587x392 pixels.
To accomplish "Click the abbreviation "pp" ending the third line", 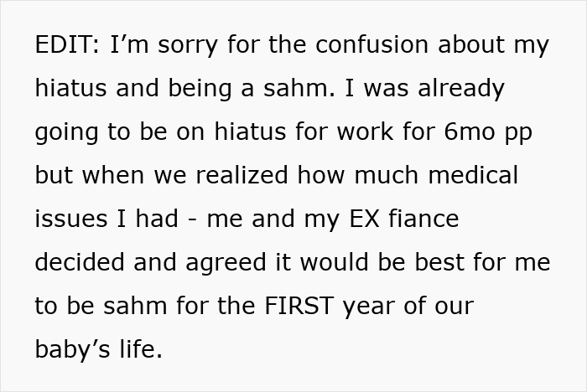I will click(518, 134).
